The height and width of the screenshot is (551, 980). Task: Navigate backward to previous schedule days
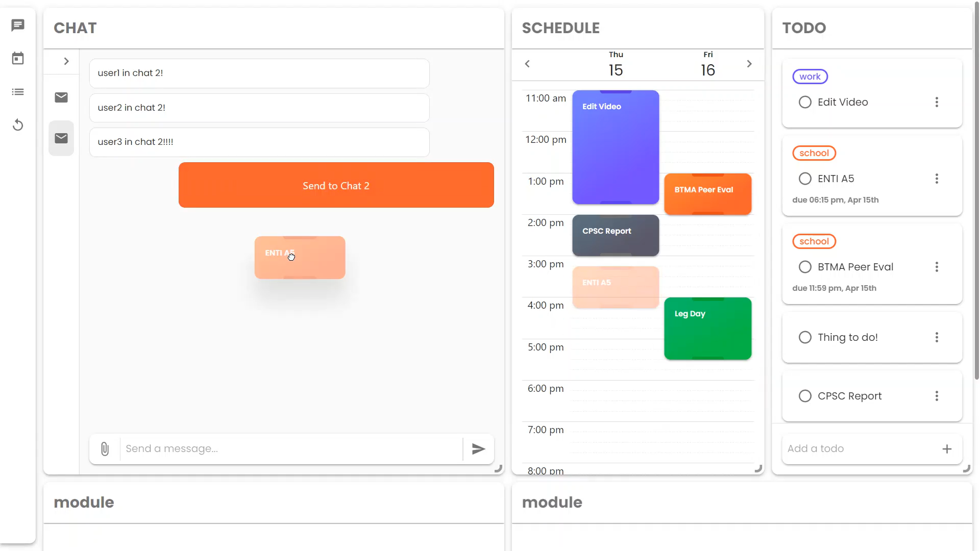[x=528, y=63]
